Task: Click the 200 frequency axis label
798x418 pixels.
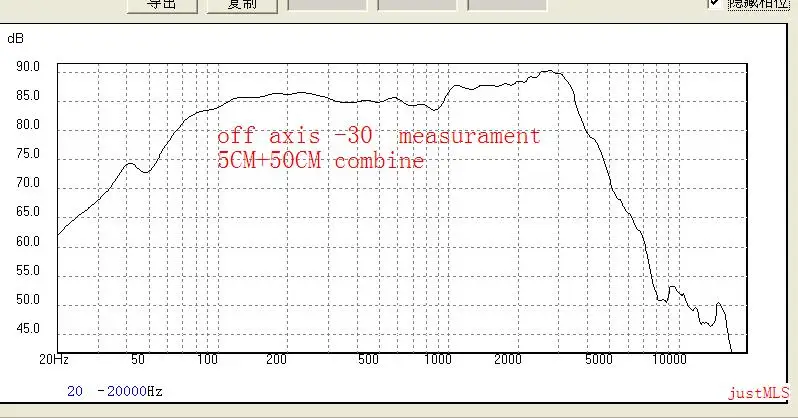Action: coord(276,359)
